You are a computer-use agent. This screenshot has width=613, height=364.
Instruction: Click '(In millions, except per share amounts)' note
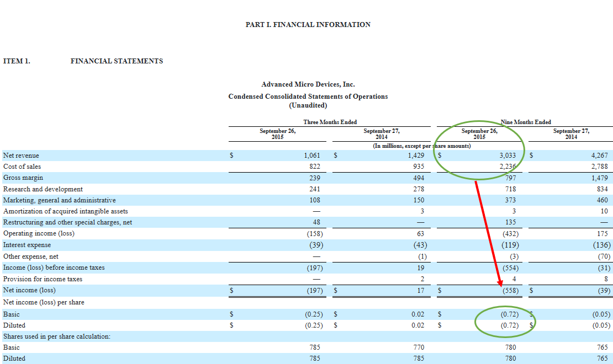point(422,146)
